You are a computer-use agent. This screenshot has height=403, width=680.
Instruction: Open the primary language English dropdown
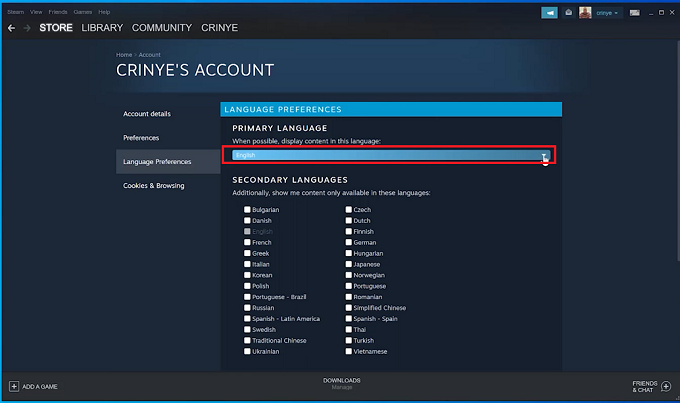[391, 155]
